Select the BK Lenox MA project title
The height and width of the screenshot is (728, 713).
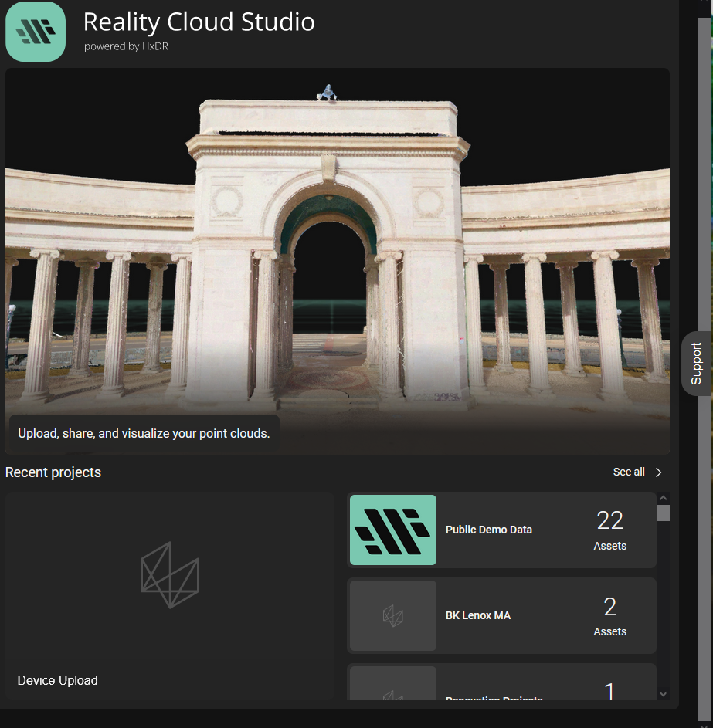[478, 616]
